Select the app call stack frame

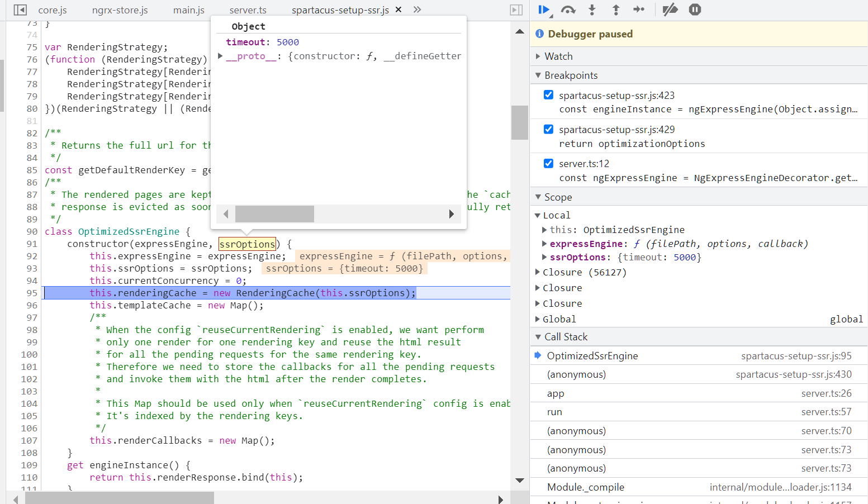699,393
